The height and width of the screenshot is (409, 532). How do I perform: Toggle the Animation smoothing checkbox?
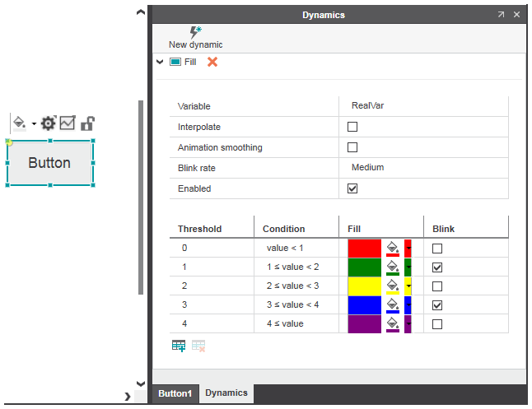click(352, 147)
